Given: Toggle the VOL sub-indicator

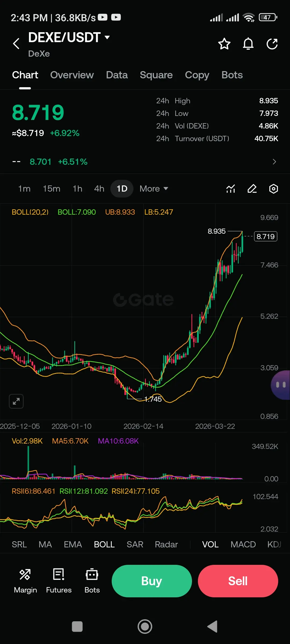Looking at the screenshot, I should (210, 544).
